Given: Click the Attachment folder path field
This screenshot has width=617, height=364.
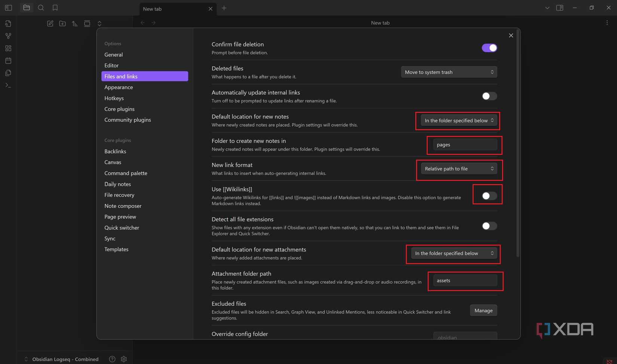Looking at the screenshot, I should [x=465, y=280].
